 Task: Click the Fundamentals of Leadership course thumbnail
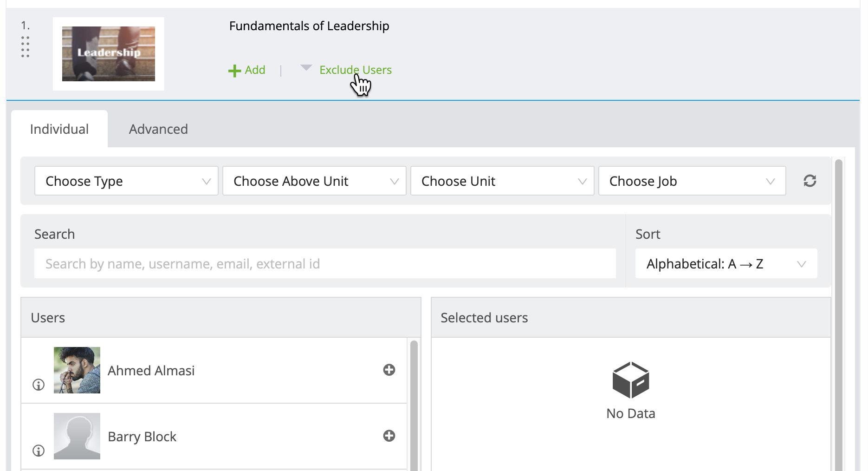click(108, 53)
